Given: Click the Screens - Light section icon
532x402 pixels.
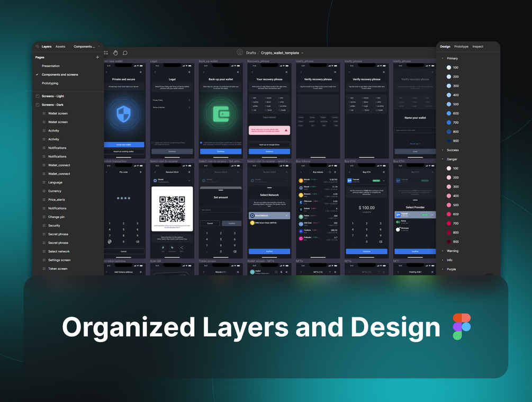Looking at the screenshot, I should tap(38, 96).
